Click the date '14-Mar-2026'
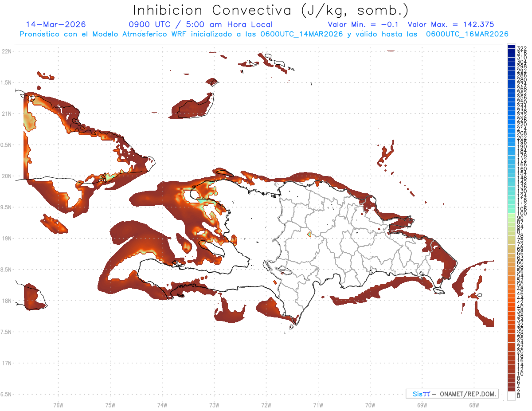Viewport: 532px width, 411px height. pyautogui.click(x=56, y=24)
